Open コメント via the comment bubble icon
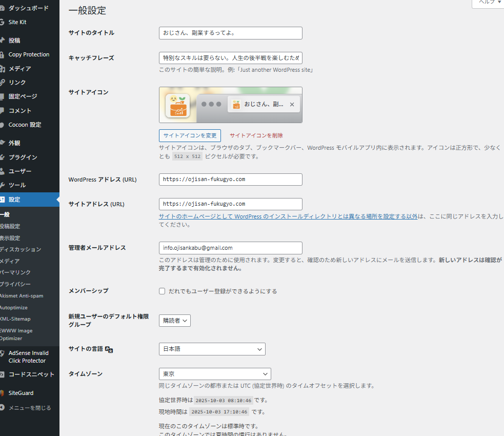Screen dimensions: 504x436 (2, 111)
